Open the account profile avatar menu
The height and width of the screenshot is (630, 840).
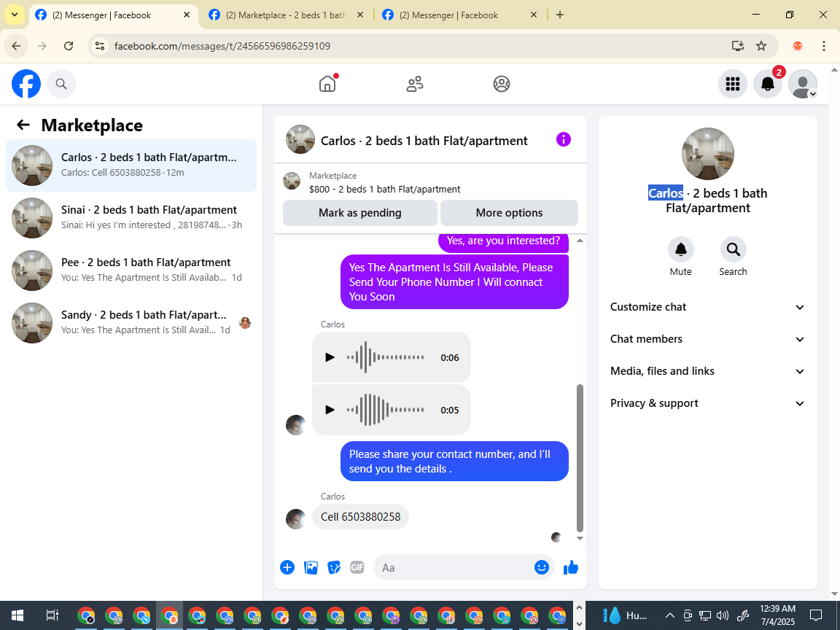(803, 84)
